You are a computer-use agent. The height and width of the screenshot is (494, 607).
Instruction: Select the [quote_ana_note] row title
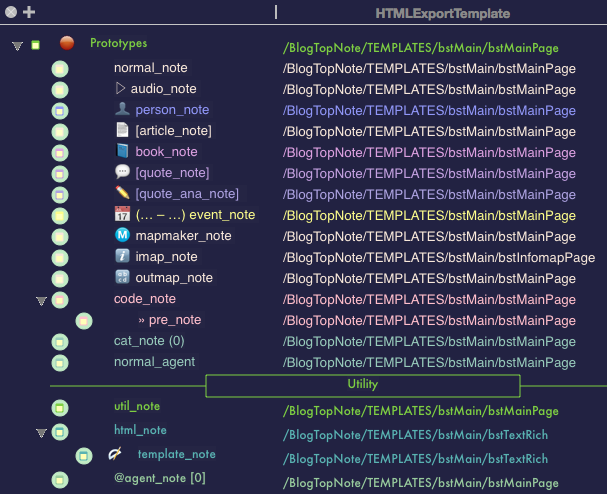click(187, 193)
